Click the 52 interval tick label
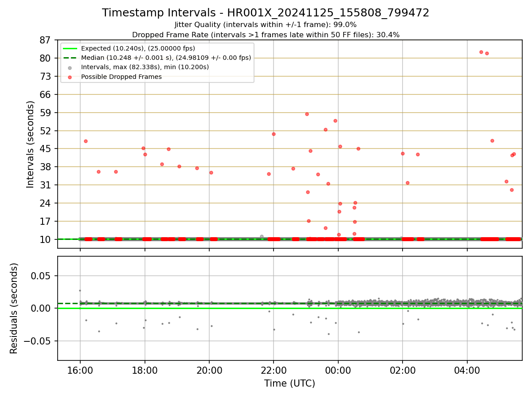Image resolution: width=532 pixels, height=399 pixels. click(45, 131)
